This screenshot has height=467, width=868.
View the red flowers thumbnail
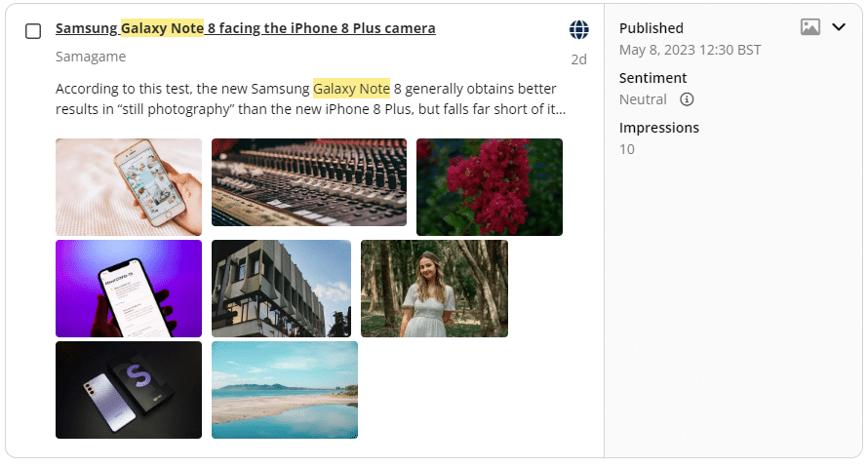click(x=490, y=187)
